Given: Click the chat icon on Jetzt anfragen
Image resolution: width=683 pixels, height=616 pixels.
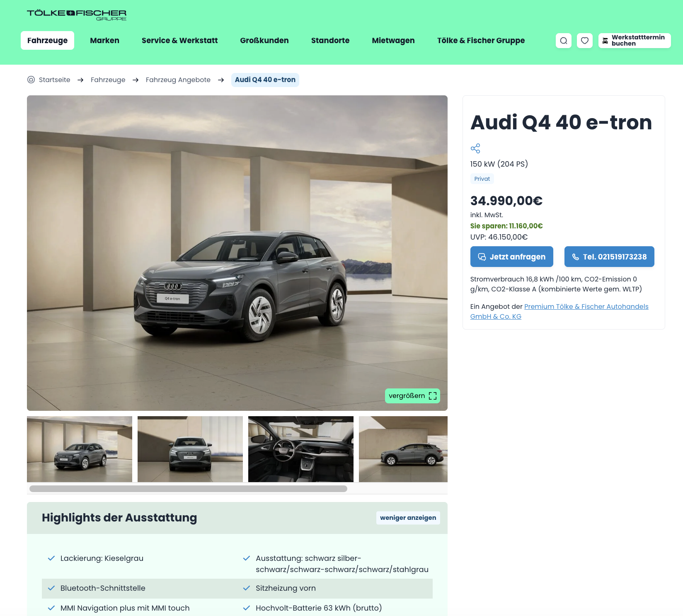Looking at the screenshot, I should tap(482, 257).
